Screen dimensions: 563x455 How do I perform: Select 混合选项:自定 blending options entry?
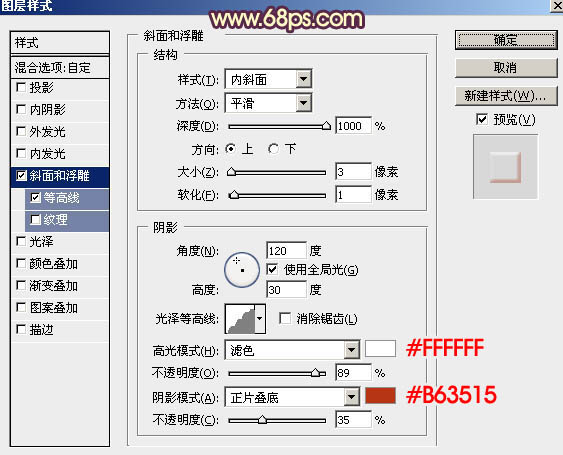(60, 67)
